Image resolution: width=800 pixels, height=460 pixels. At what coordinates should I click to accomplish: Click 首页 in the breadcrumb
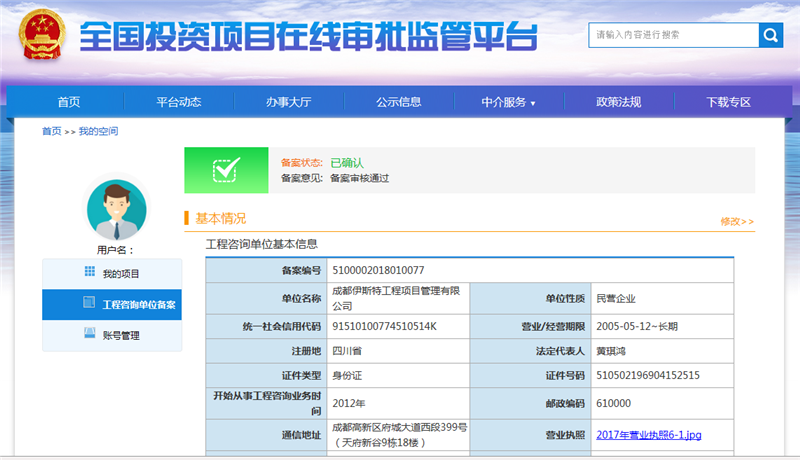tap(51, 131)
